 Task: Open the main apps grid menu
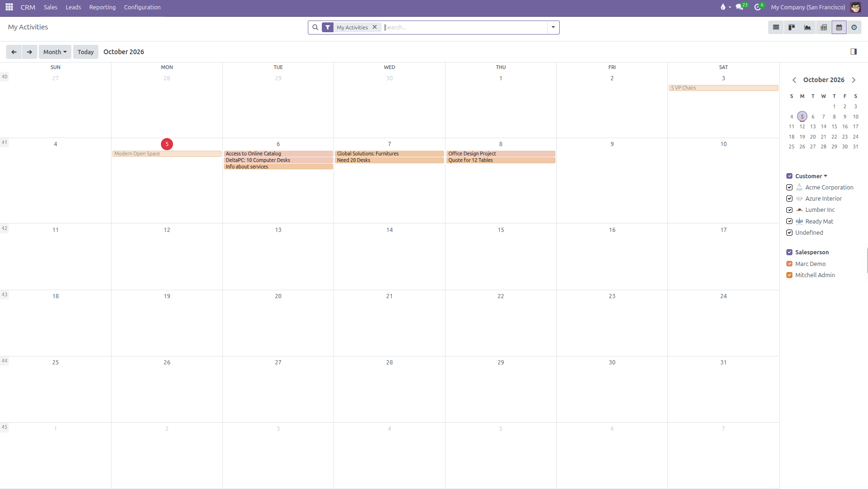[9, 7]
